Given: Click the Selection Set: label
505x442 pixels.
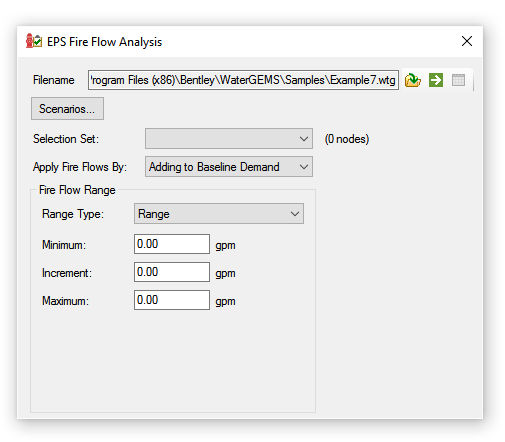Looking at the screenshot, I should (66, 139).
